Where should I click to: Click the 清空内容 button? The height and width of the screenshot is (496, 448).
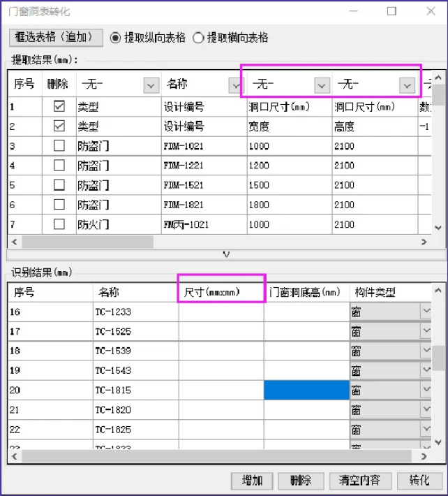click(359, 481)
